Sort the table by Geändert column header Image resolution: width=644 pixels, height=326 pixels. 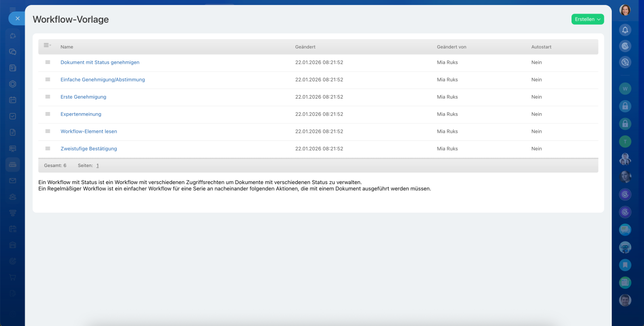(305, 47)
